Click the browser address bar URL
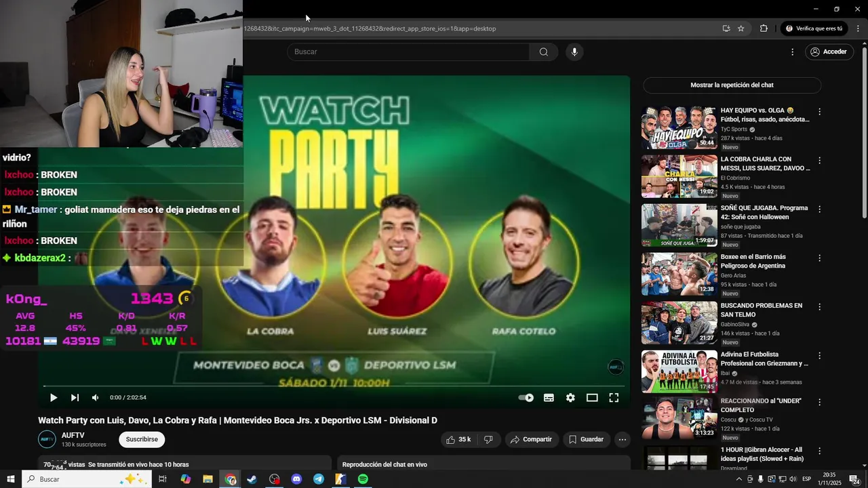Viewport: 868px width, 488px height. point(370,28)
